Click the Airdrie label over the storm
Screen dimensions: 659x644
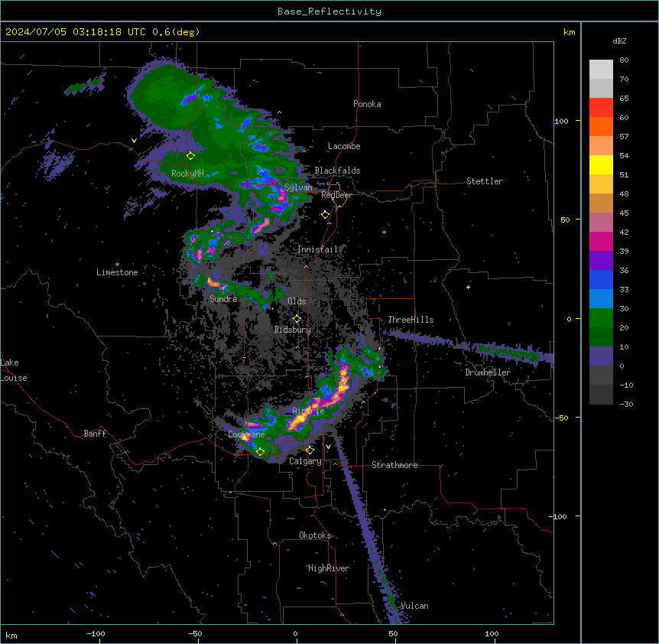(x=309, y=411)
